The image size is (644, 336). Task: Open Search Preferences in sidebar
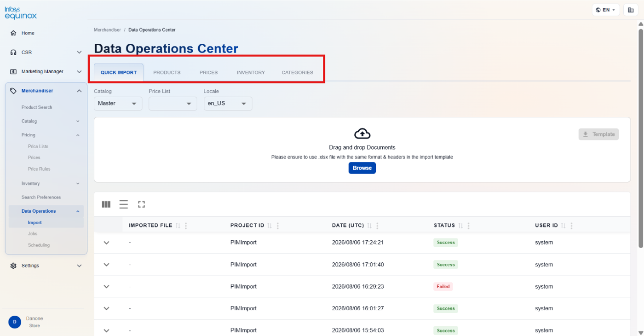(41, 197)
